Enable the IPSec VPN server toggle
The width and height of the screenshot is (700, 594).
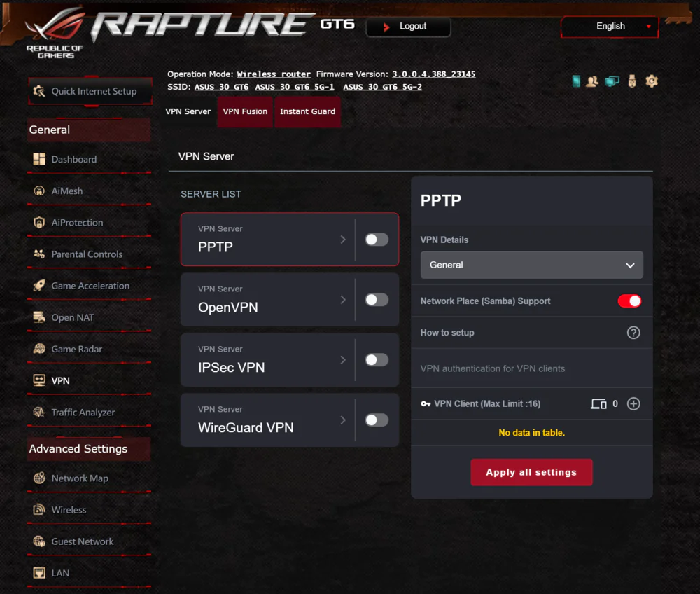[377, 360]
